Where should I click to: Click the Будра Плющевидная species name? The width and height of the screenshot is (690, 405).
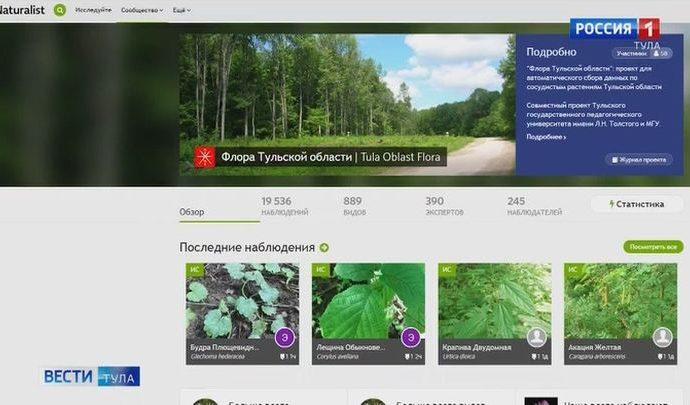[x=225, y=347]
